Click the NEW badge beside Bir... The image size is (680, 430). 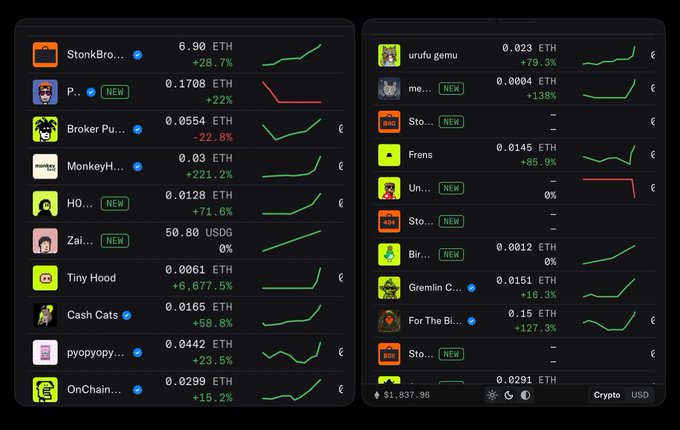pos(451,254)
